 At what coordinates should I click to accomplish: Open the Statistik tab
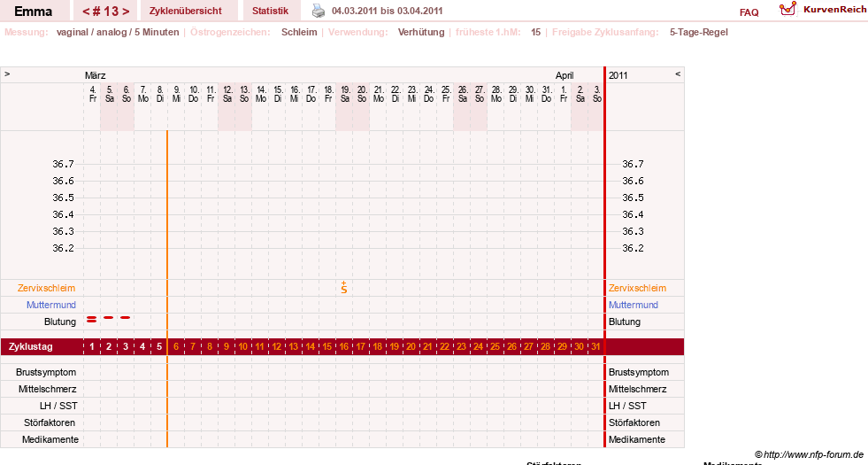click(x=270, y=11)
